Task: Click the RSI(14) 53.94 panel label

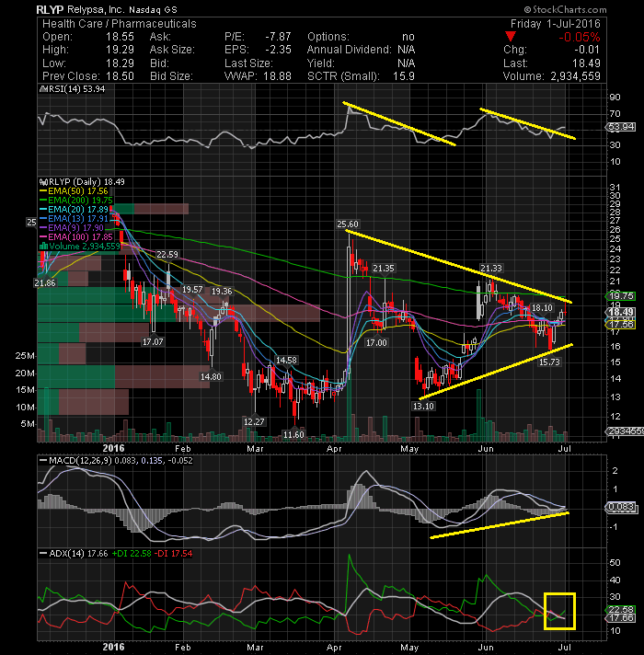Action: tap(72, 89)
